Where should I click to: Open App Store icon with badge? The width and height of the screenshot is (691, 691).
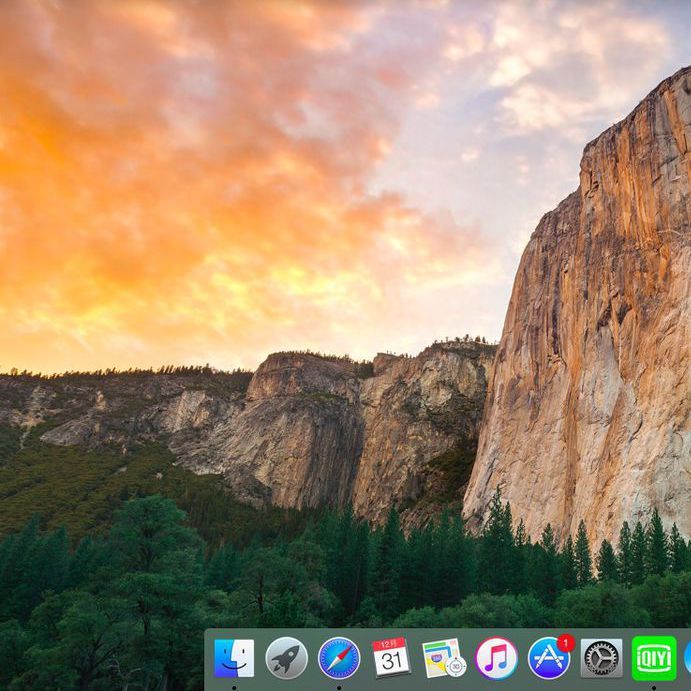[x=549, y=658]
